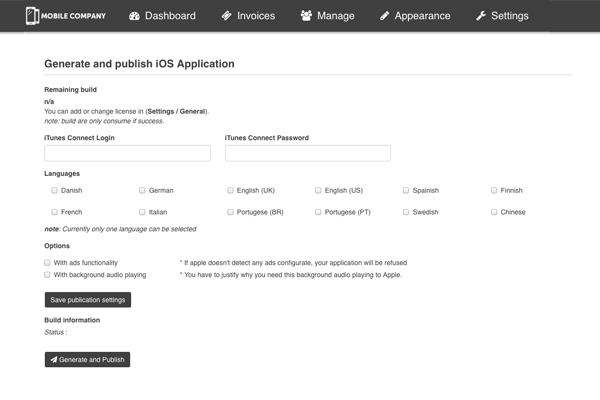The height and width of the screenshot is (400, 600).
Task: Click the Generate and Publish button
Action: point(87,359)
